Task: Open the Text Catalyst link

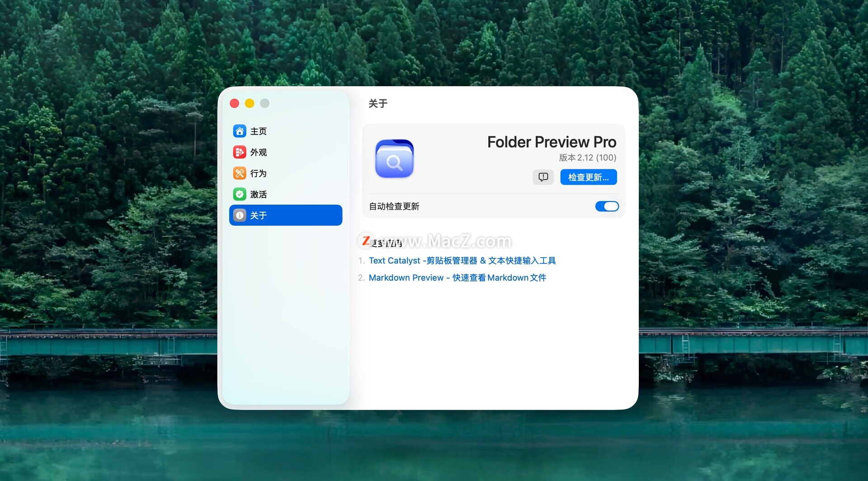Action: (462, 261)
